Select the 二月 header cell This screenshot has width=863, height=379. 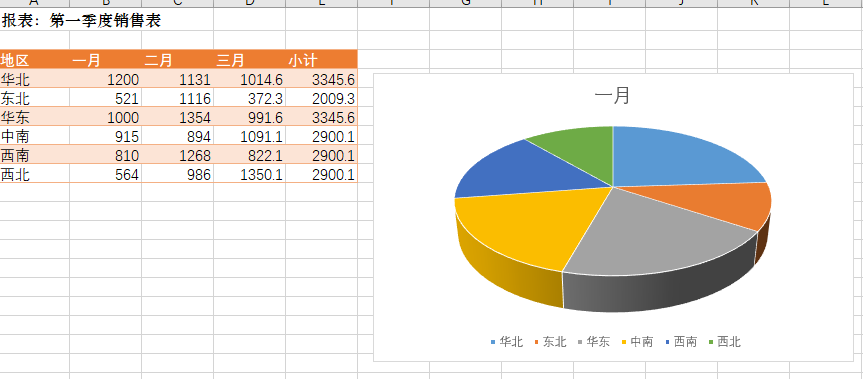(x=177, y=59)
